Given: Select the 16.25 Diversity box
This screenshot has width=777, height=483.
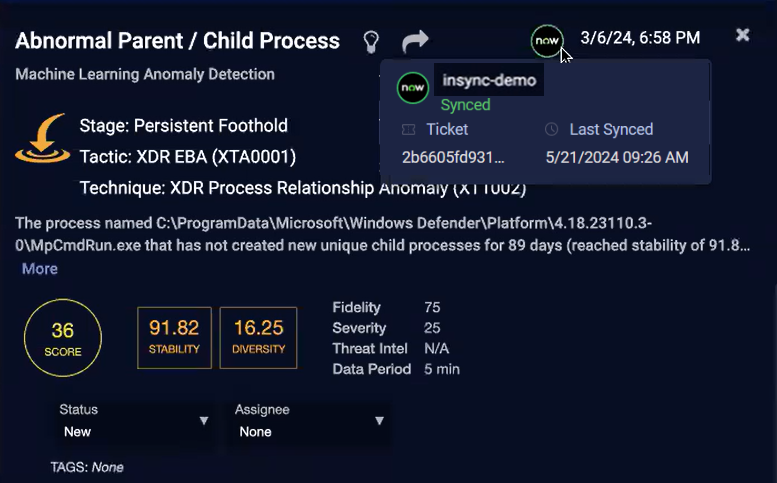Looking at the screenshot, I should click(258, 337).
